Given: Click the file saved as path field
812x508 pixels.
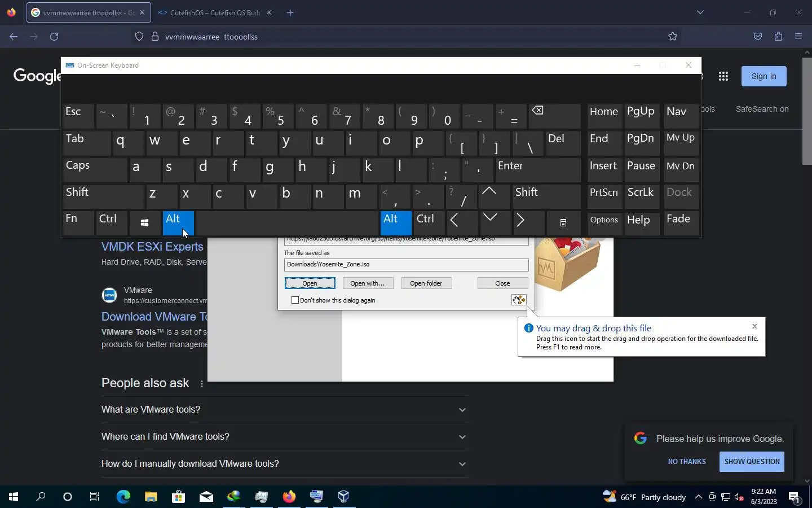Looking at the screenshot, I should pos(406,264).
